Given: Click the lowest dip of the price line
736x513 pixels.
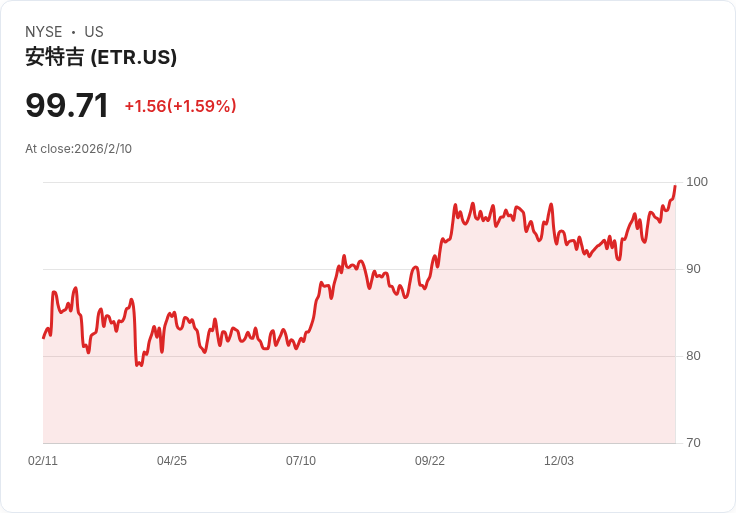Looking at the screenshot, I should point(138,366).
